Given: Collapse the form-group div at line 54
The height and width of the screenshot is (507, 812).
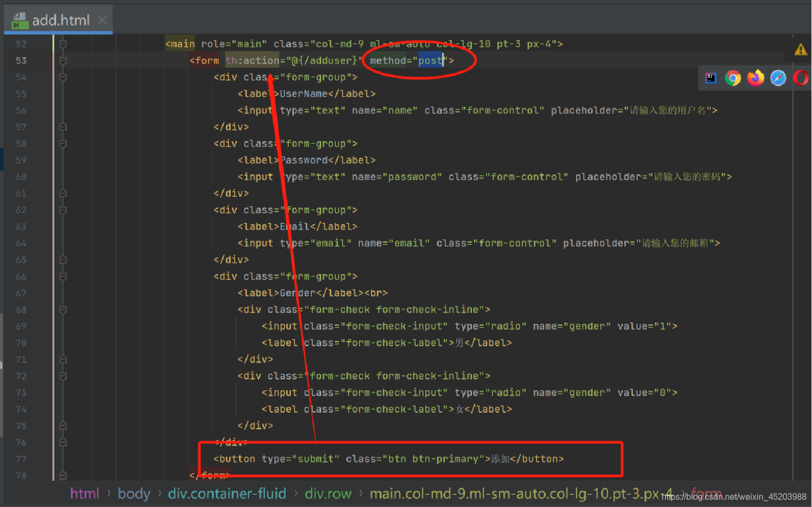Looking at the screenshot, I should pos(63,77).
